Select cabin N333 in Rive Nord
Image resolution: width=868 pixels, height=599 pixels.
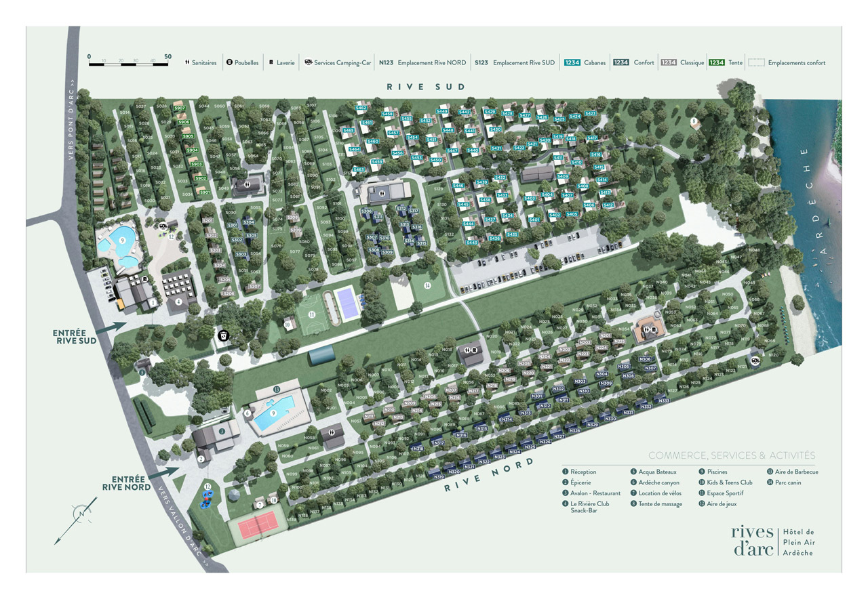[x=664, y=400]
